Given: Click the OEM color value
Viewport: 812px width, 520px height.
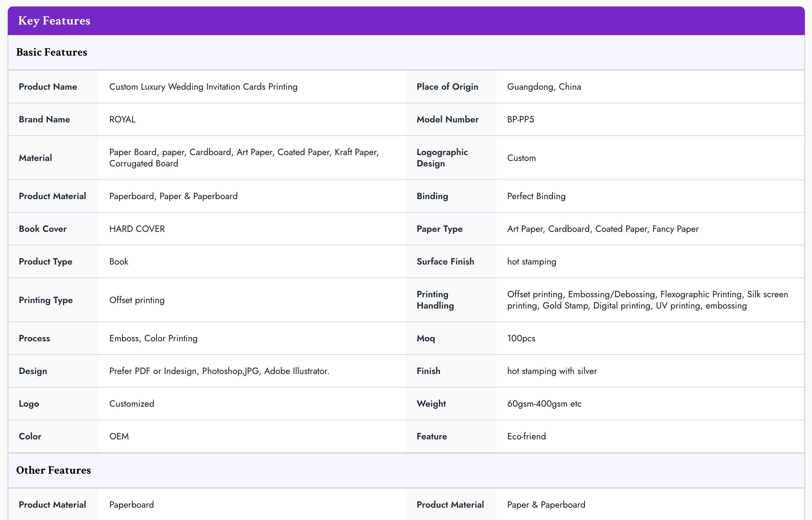Looking at the screenshot, I should 119,436.
